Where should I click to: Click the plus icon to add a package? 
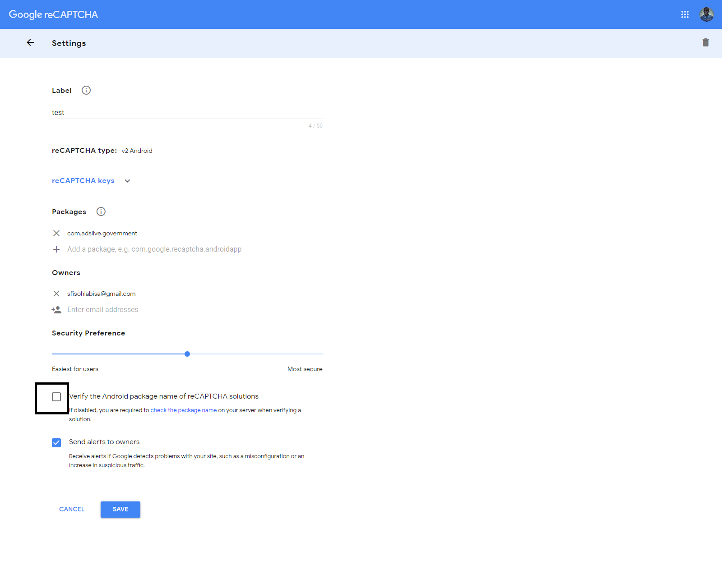[56, 249]
